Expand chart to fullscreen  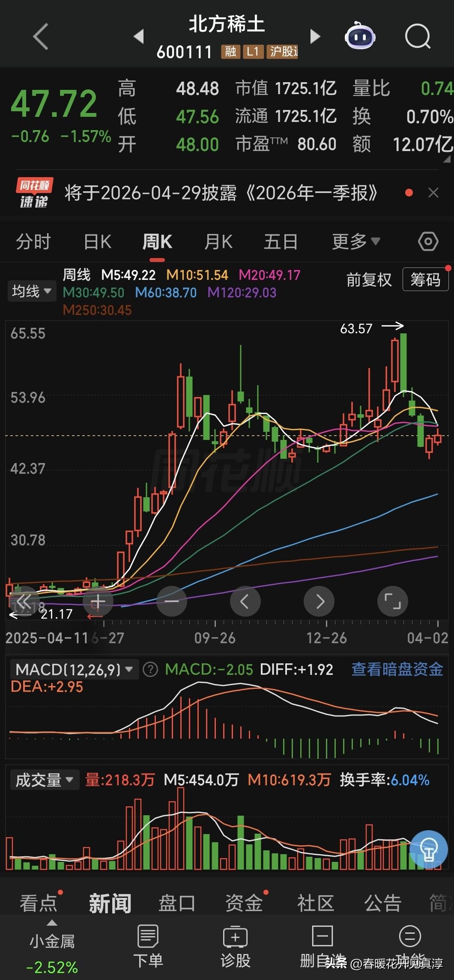coord(393,601)
